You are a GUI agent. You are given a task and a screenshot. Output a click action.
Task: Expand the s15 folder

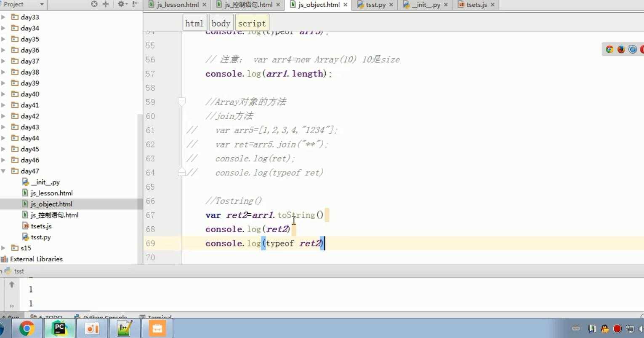tap(3, 248)
